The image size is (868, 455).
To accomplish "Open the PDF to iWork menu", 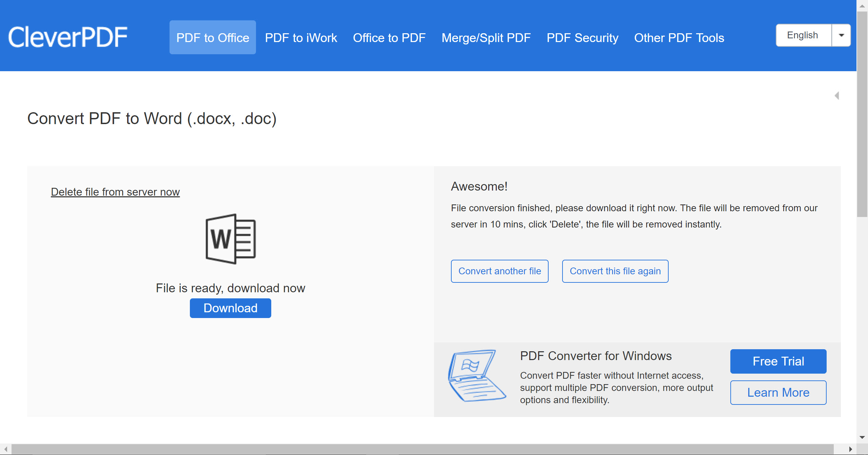I will click(301, 38).
